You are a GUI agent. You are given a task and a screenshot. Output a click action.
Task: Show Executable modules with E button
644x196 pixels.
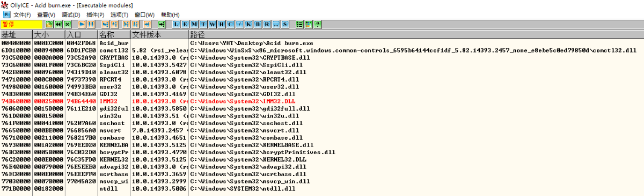tap(185, 24)
